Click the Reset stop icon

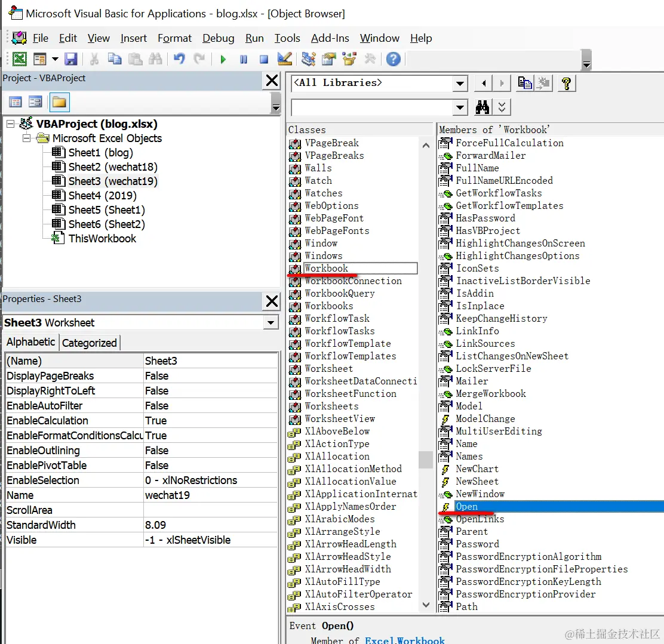(264, 59)
